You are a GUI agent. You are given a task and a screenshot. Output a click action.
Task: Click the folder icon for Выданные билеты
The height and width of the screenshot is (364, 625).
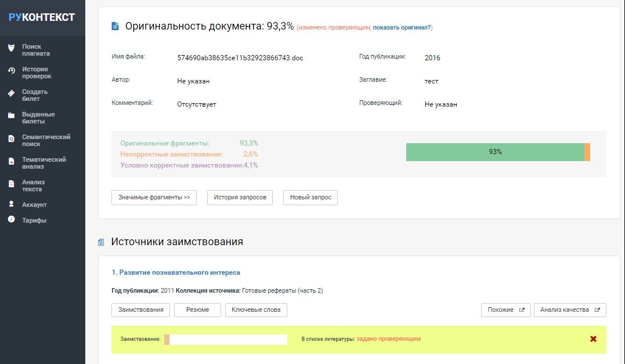(x=11, y=115)
